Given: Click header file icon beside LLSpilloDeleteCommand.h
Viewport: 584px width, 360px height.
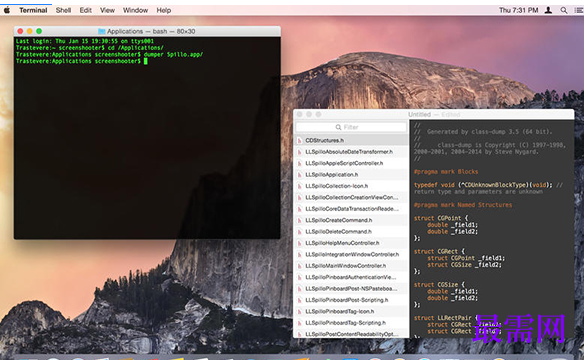Looking at the screenshot, I should pyautogui.click(x=299, y=232).
